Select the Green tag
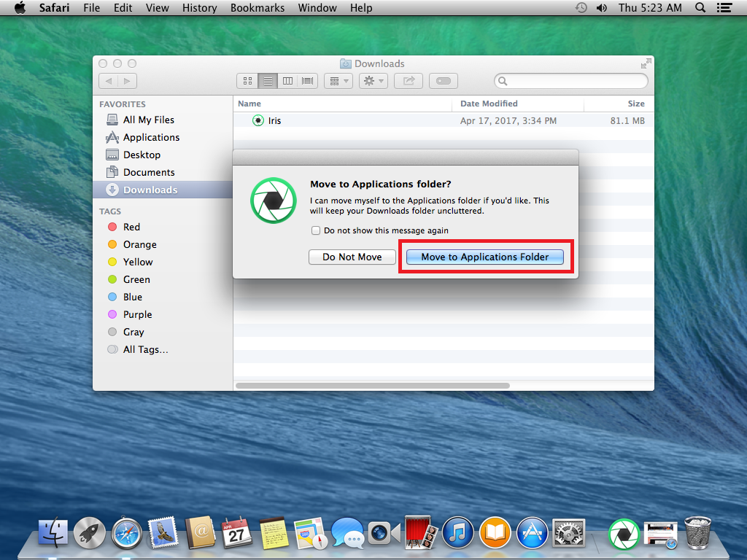This screenshot has width=747, height=560. tap(163, 279)
